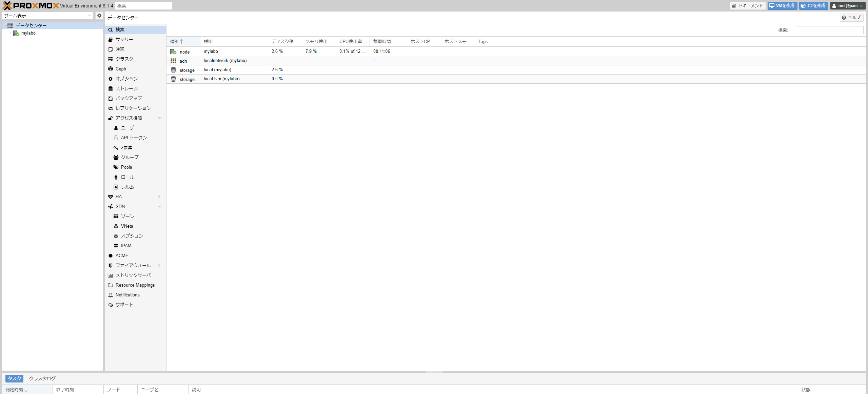Open root@pam user menu

[x=847, y=6]
